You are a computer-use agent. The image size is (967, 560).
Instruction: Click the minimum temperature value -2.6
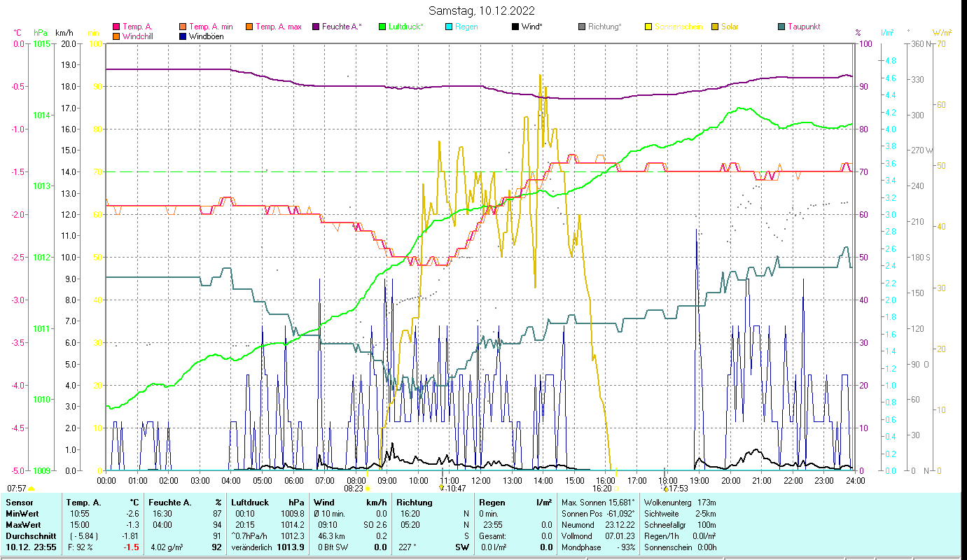tap(132, 514)
